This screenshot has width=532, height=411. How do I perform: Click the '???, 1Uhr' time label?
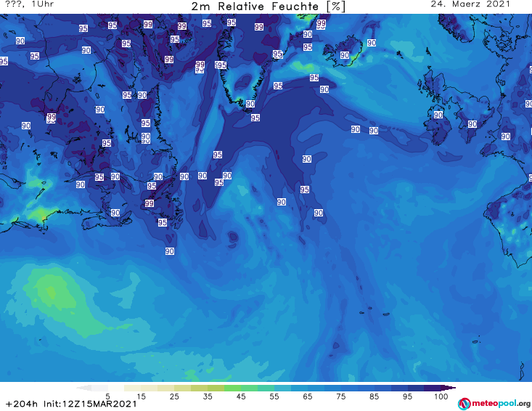pyautogui.click(x=29, y=4)
